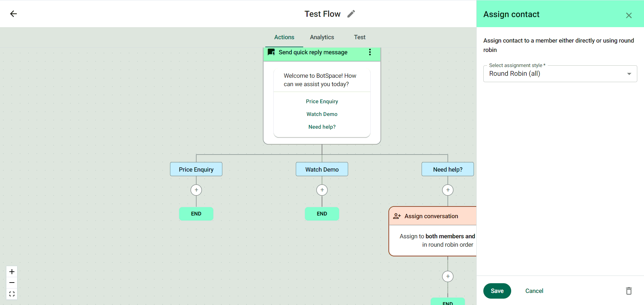644x305 pixels.
Task: Close the Assign contact panel
Action: coord(629,15)
